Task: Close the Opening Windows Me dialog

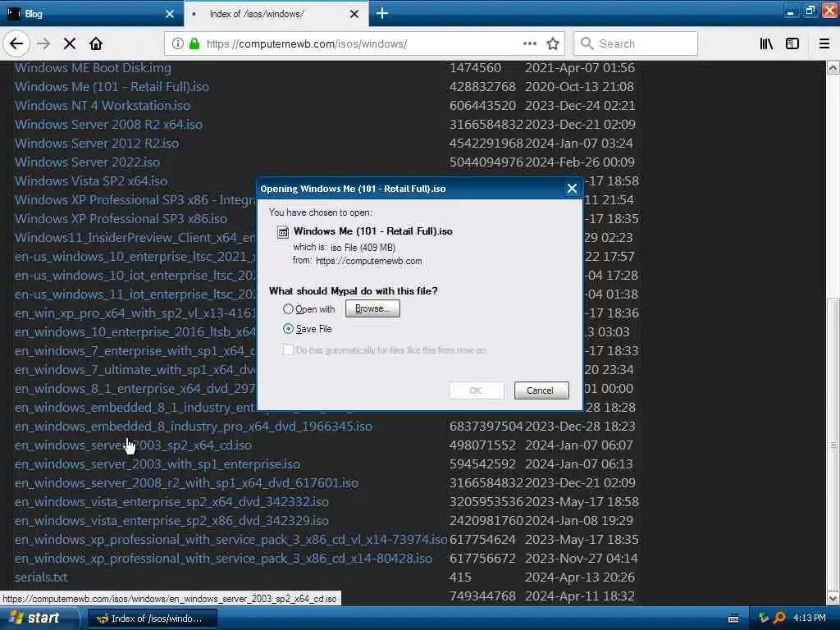Action: click(x=572, y=189)
